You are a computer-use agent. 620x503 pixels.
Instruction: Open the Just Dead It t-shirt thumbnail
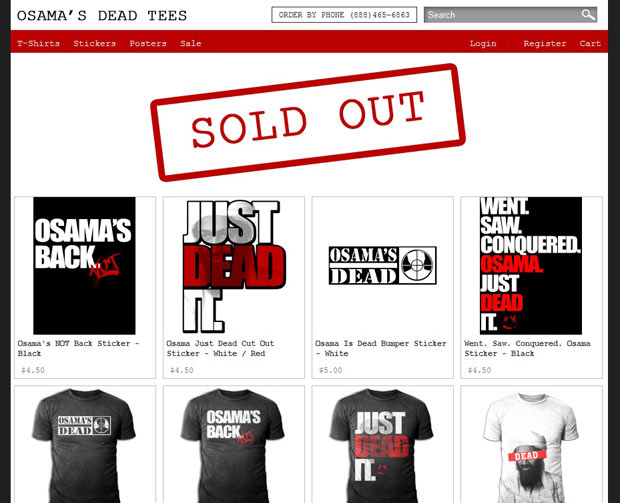[x=381, y=446]
